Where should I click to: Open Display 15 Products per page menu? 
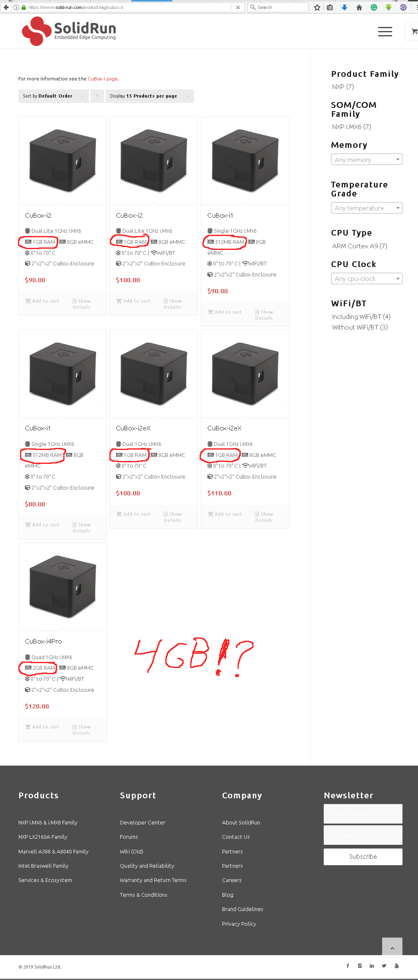point(150,96)
